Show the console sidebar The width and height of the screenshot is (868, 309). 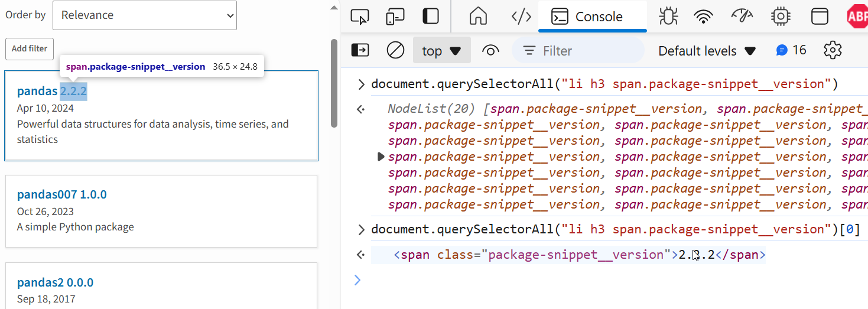coord(359,50)
